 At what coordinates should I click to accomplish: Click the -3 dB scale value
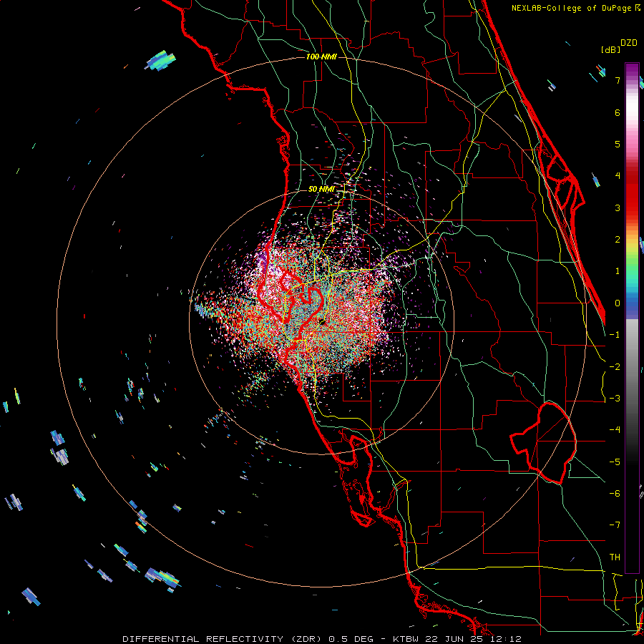point(615,399)
